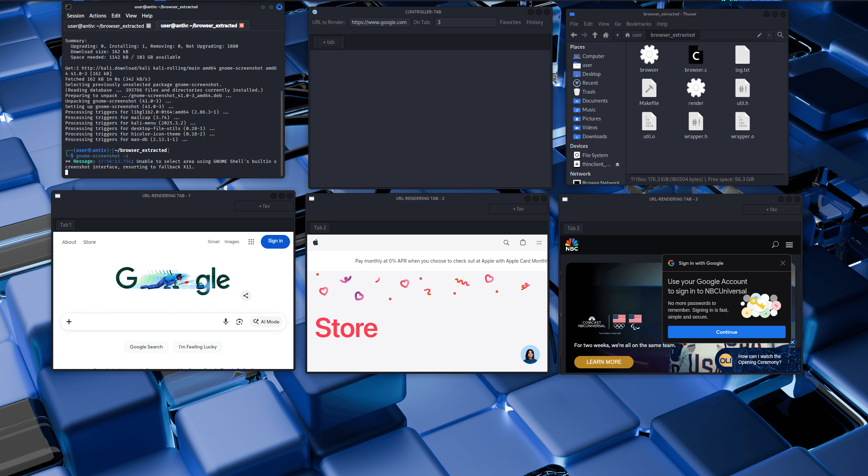Open NBC page search icon
The height and width of the screenshot is (476, 868).
[x=775, y=245]
